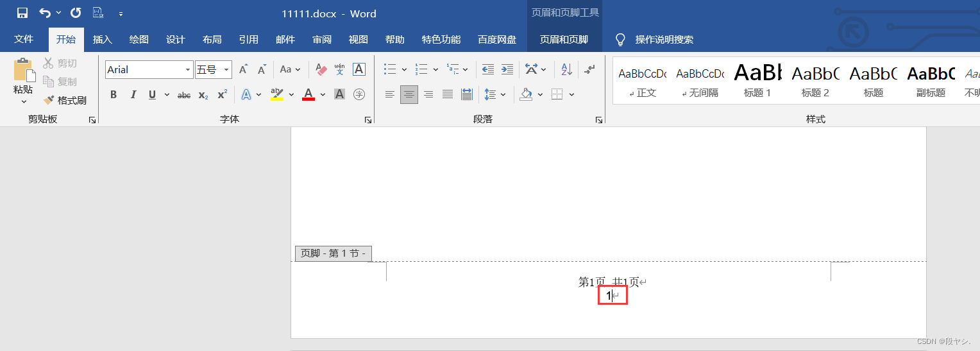Open the Change Case (Aa) dropdown
The image size is (980, 351).
290,69
